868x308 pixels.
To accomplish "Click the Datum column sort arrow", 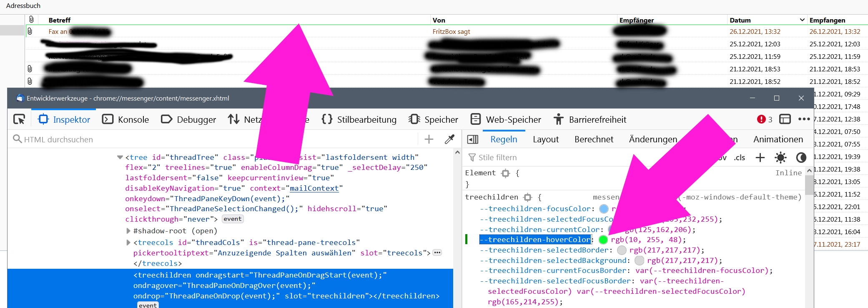I will pos(802,20).
